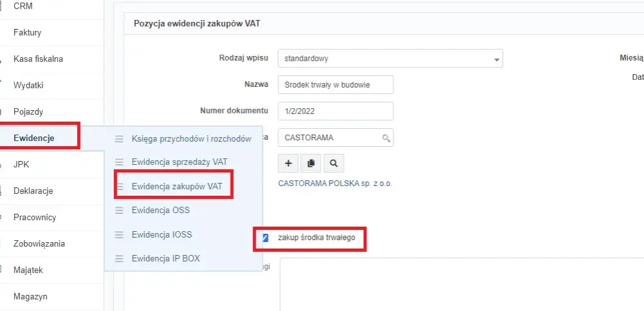644x311 pixels.
Task: Click the hamburger icon beside Ewidencja sprzedaży VAT
Action: point(119,162)
